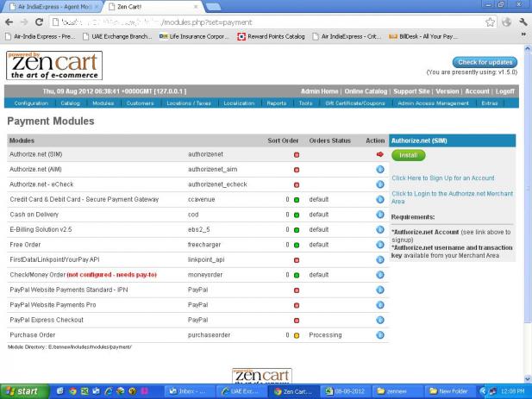The height and width of the screenshot is (399, 532).
Task: Click the browser back arrow
Action: pyautogui.click(x=9, y=22)
